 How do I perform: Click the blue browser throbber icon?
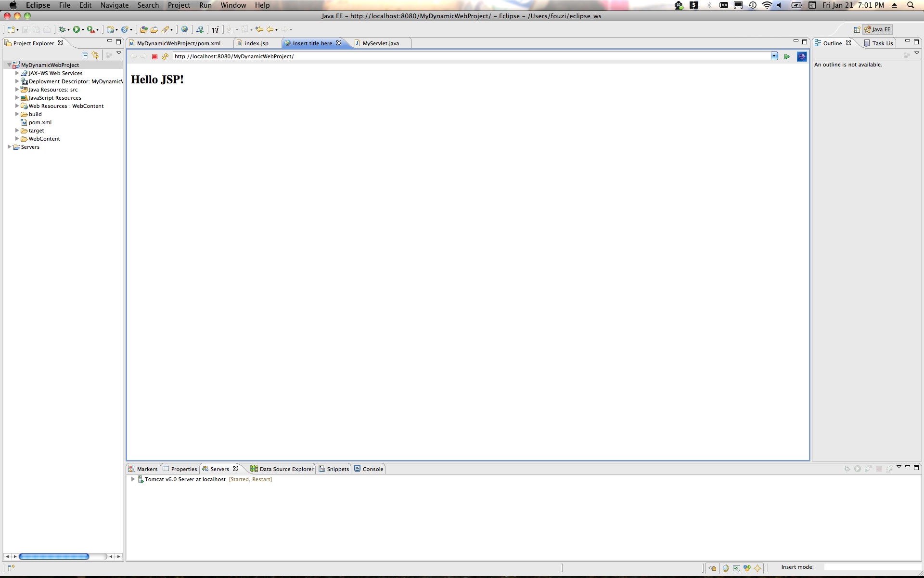tap(802, 56)
